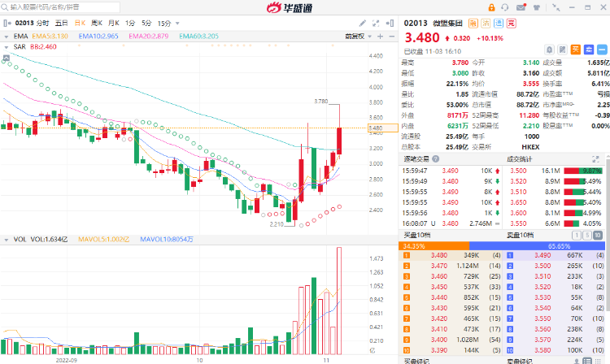Click the blue 通 connect badge
Image resolution: width=610 pixels, height=364 pixels.
click(499, 24)
